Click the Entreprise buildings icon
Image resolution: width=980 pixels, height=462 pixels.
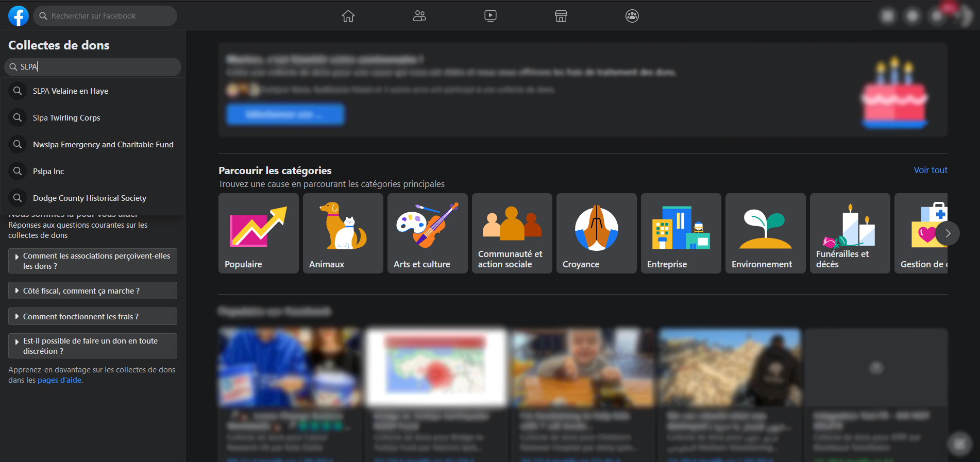pyautogui.click(x=681, y=228)
